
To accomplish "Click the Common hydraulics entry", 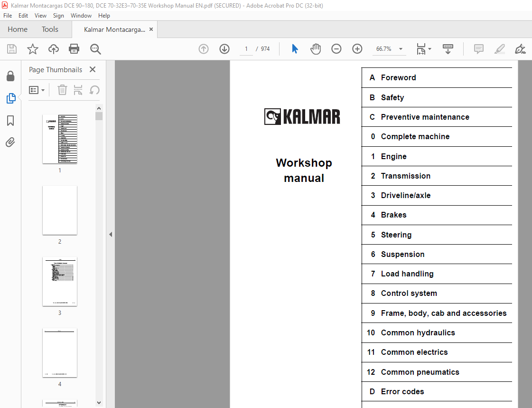I will coord(437,332).
